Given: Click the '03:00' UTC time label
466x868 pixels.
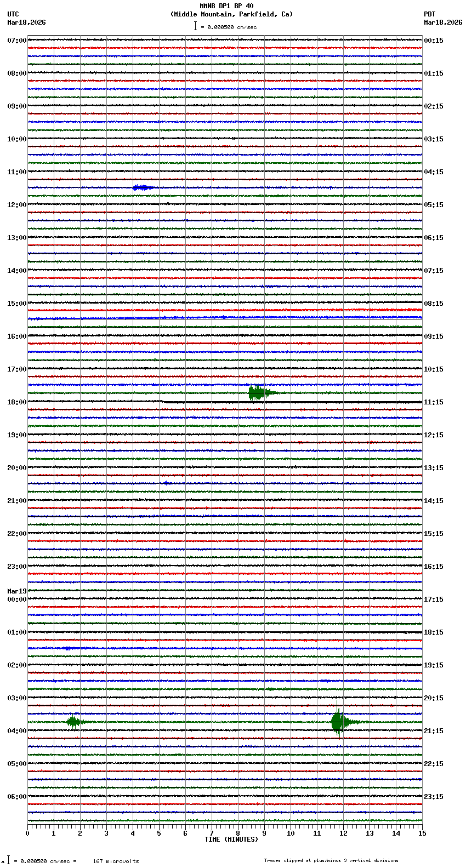Looking at the screenshot, I should (x=17, y=698).
